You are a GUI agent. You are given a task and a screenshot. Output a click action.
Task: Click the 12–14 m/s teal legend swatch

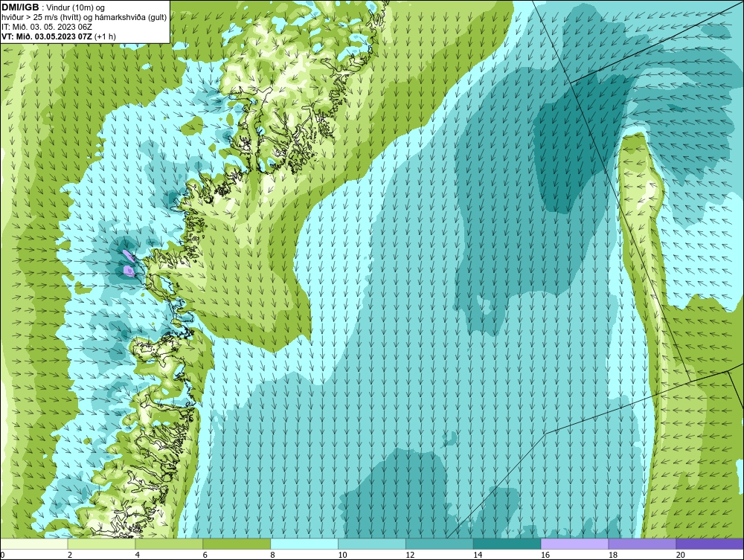(x=440, y=544)
